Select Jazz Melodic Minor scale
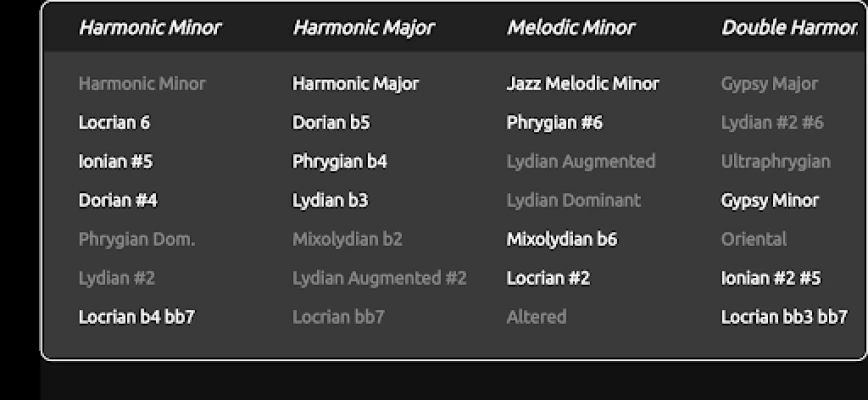The image size is (868, 400). click(x=583, y=84)
